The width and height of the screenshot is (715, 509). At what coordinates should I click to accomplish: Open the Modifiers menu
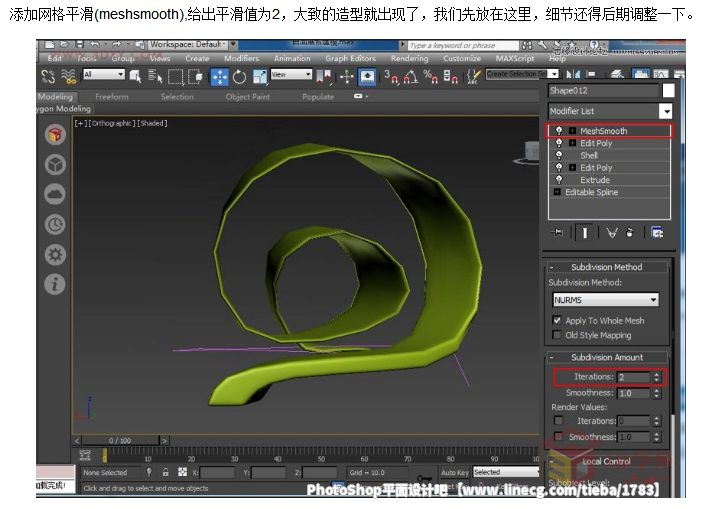(241, 59)
